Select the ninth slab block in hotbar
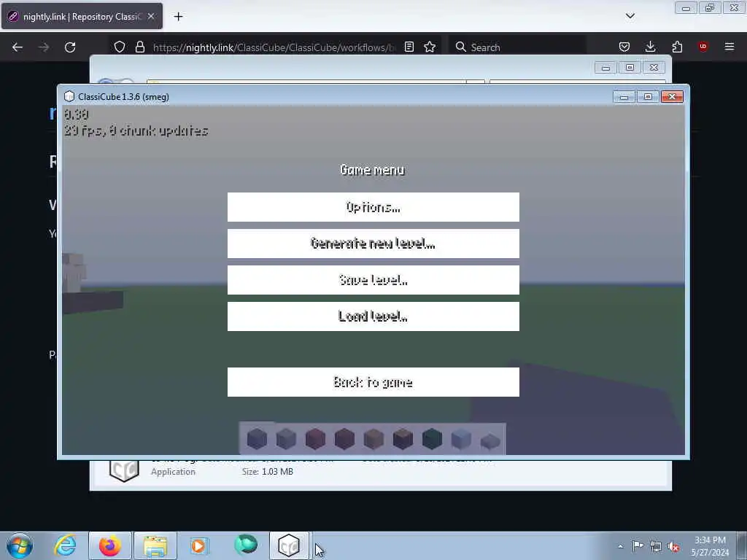This screenshot has height=560, width=747. coord(489,441)
